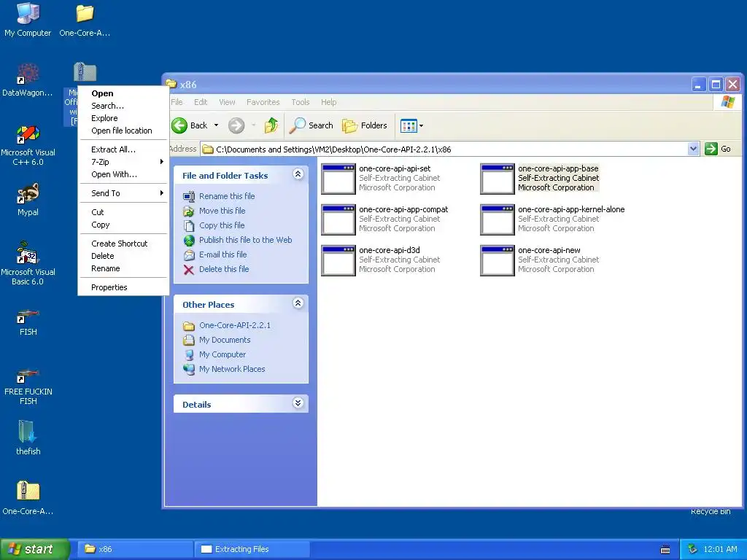The width and height of the screenshot is (747, 560).
Task: Select one-core-api-new file
Action: click(x=540, y=260)
